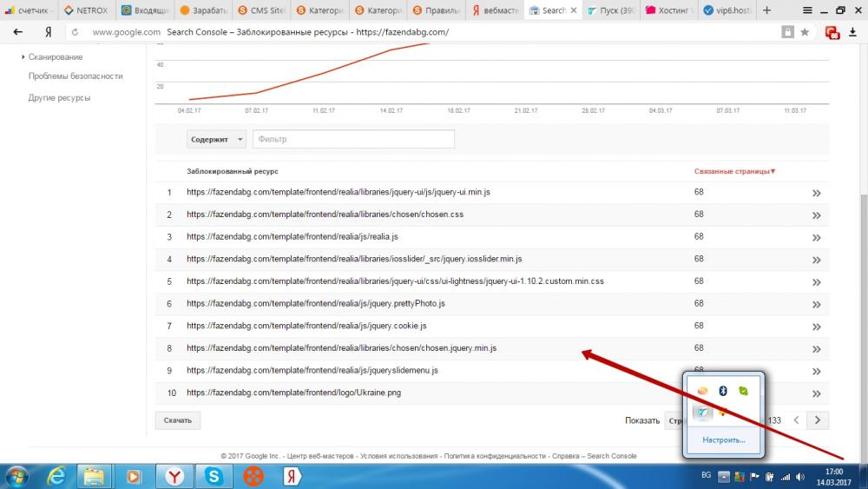Image resolution: width=868 pixels, height=489 pixels.
Task: Open Проблемы безопасности in the sidebar
Action: 76,76
